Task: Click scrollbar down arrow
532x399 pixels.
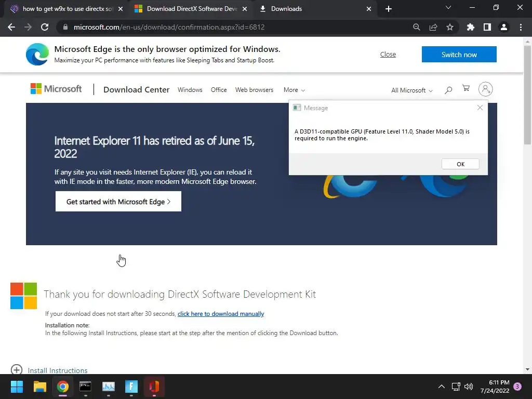Action: pyautogui.click(x=527, y=369)
